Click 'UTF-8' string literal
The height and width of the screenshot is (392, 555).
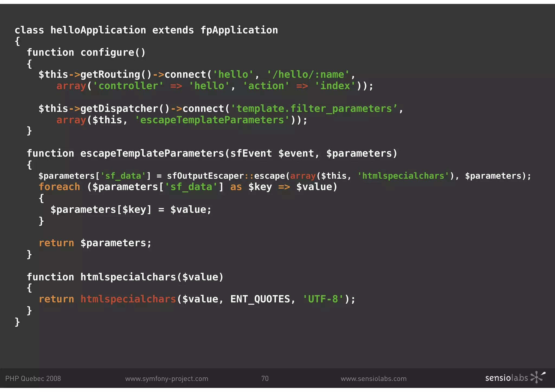click(x=323, y=299)
